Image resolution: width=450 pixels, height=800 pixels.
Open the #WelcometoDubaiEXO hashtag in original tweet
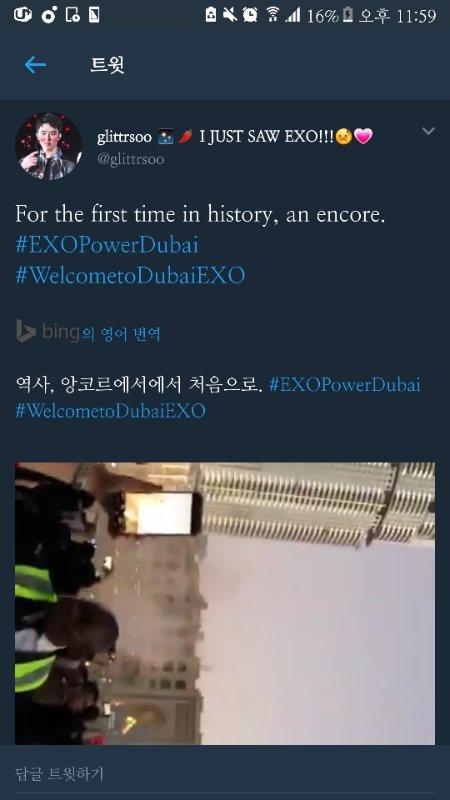(131, 276)
